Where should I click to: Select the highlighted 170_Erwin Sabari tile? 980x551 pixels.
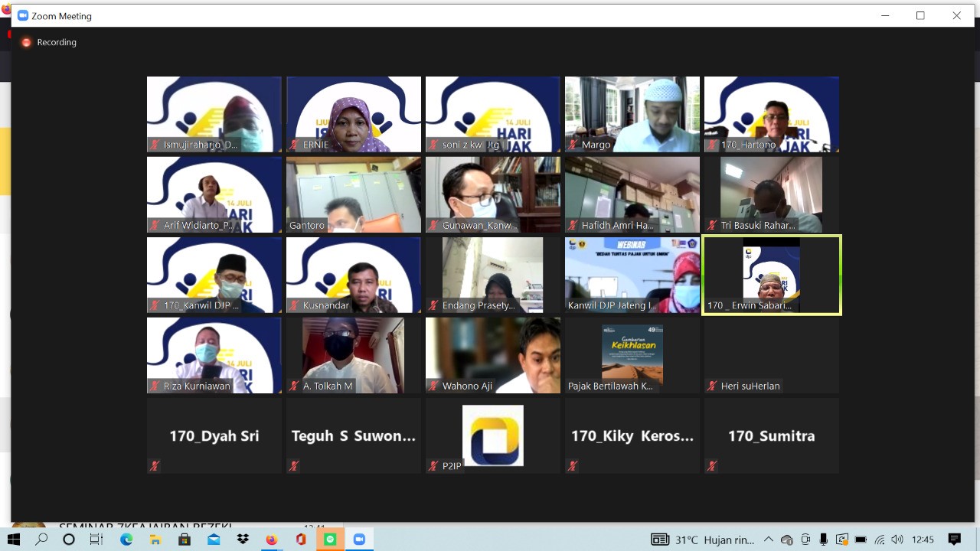[772, 275]
